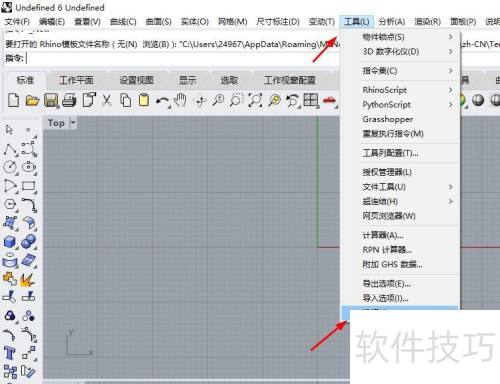This screenshot has width=500, height=384.
Task: Click the shaded sphere render icon
Action: click(x=478, y=100)
